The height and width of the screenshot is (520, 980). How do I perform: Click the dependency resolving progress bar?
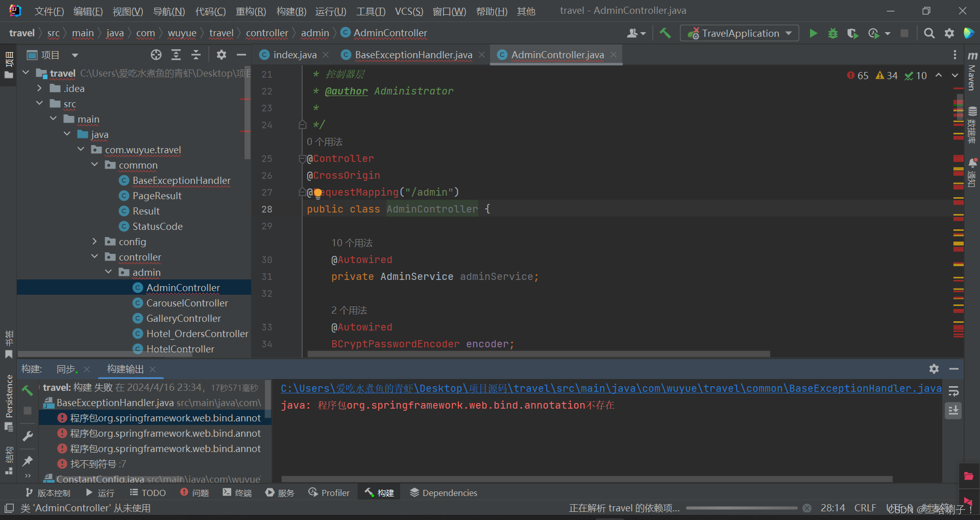[742, 508]
